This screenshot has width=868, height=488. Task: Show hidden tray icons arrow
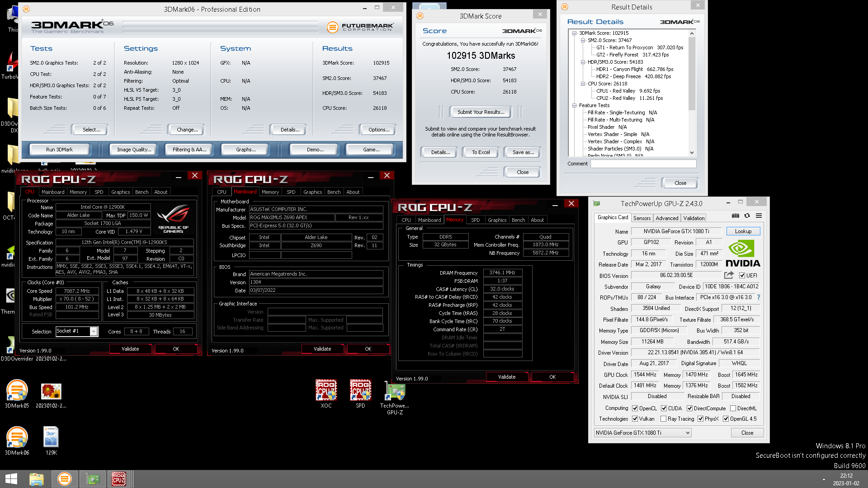tap(824, 479)
